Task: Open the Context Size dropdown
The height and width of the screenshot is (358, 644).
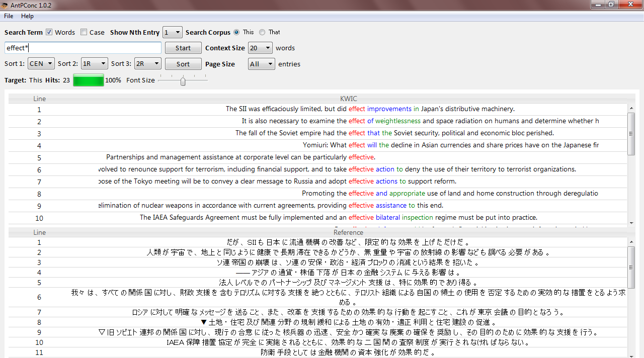Action: coord(261,48)
